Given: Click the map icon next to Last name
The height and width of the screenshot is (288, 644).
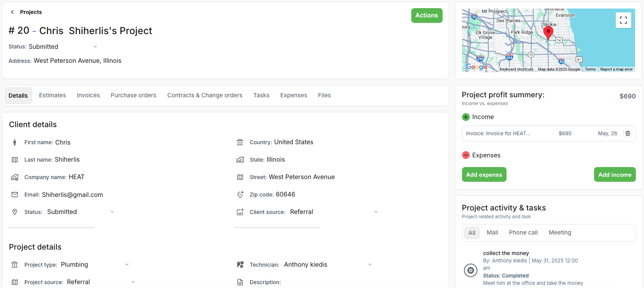Looking at the screenshot, I should point(15,160).
